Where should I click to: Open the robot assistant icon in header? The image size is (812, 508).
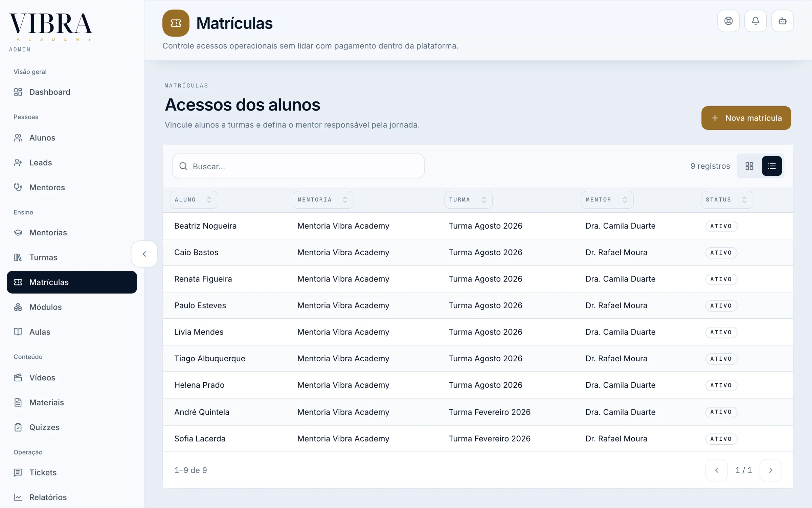[783, 21]
